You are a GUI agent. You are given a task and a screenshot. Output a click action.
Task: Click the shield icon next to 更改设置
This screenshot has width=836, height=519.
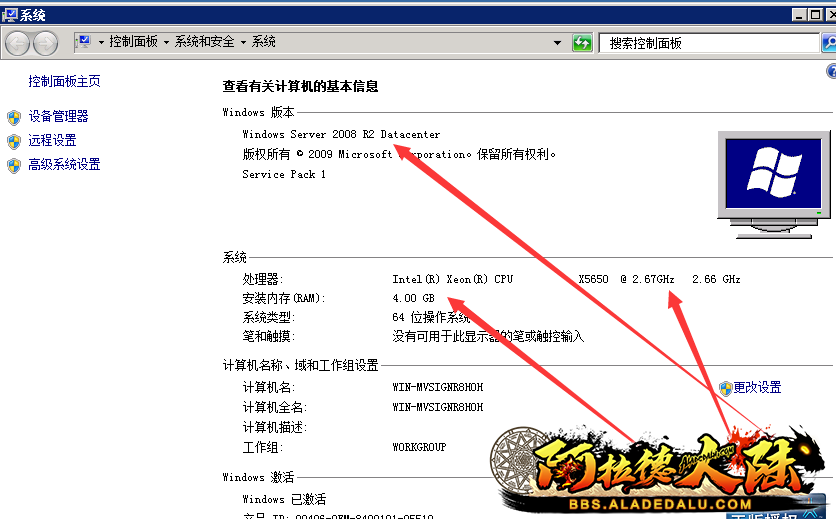point(725,388)
